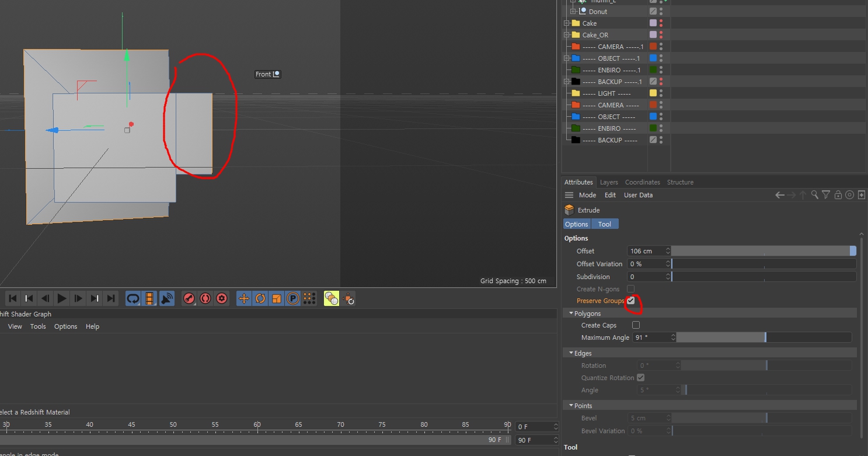Toggle visibility dots for LIGHT null
Image resolution: width=868 pixels, height=456 pixels.
(661, 93)
